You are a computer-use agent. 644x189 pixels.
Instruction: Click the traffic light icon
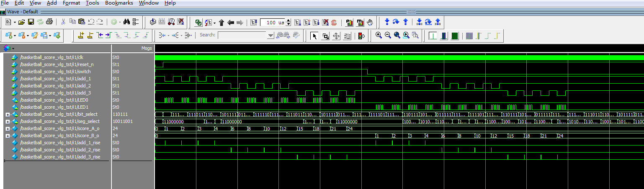click(361, 36)
